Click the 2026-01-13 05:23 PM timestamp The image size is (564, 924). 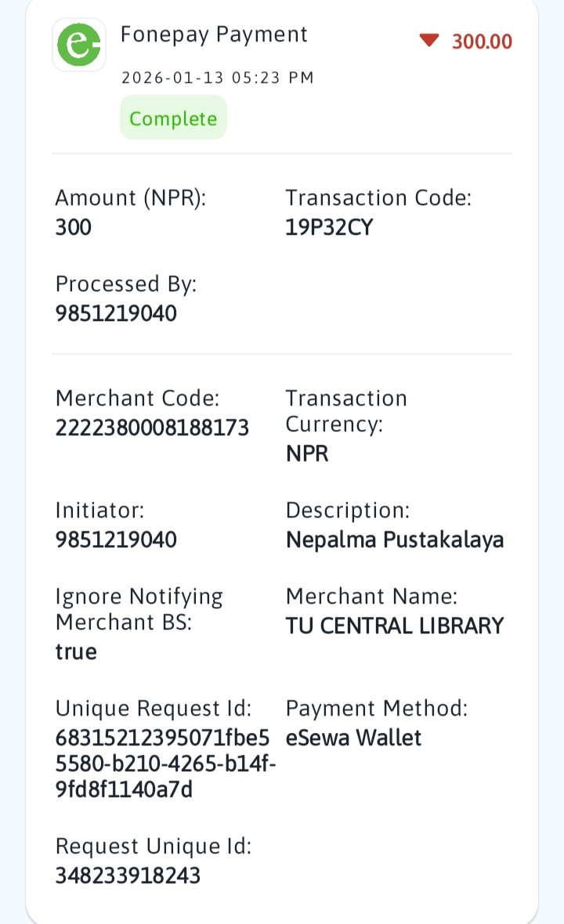[217, 78]
